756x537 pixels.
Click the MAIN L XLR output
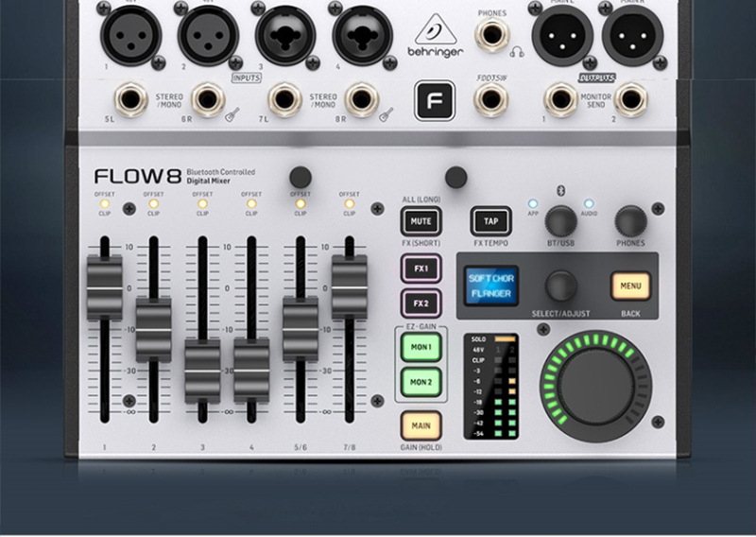click(x=562, y=36)
